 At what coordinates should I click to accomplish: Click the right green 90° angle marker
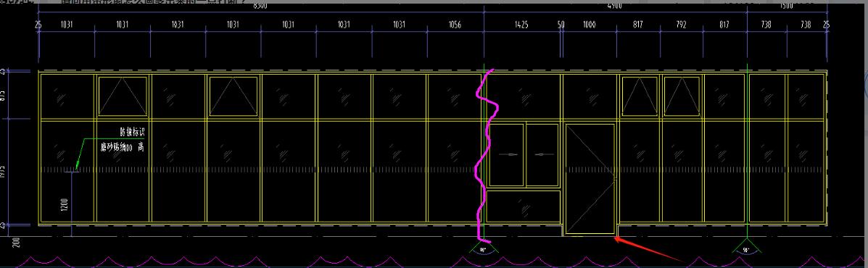(747, 248)
